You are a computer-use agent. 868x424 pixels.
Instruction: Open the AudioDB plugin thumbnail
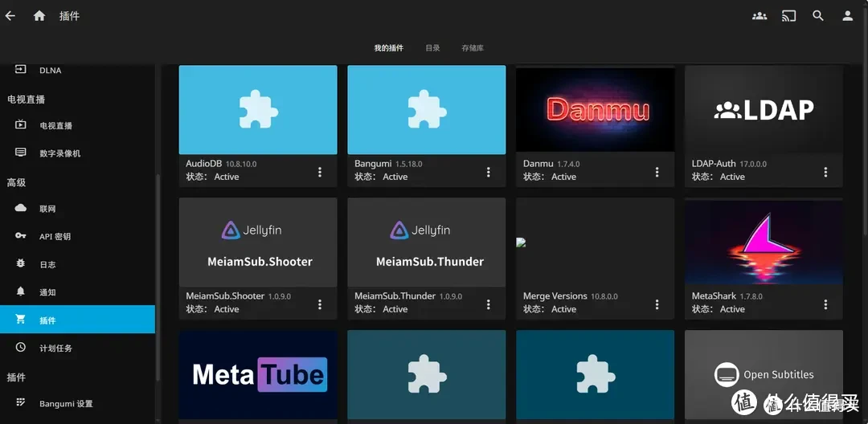258,109
